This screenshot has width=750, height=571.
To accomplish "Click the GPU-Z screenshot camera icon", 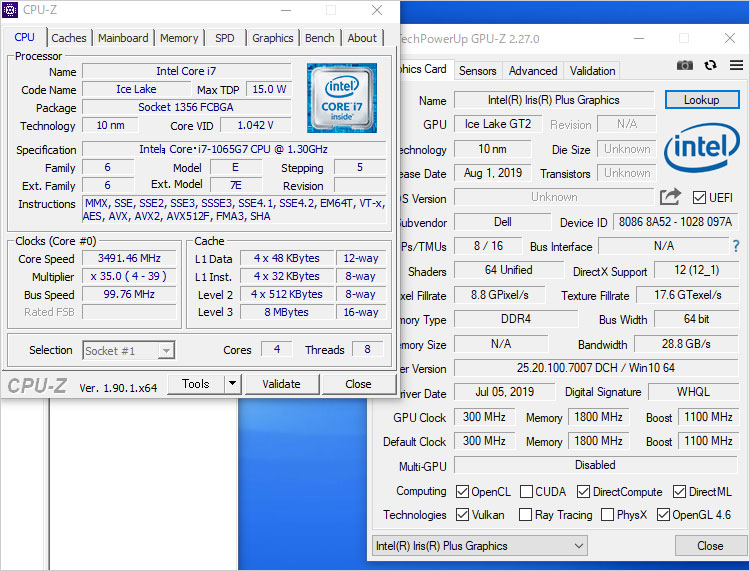I will coord(684,65).
